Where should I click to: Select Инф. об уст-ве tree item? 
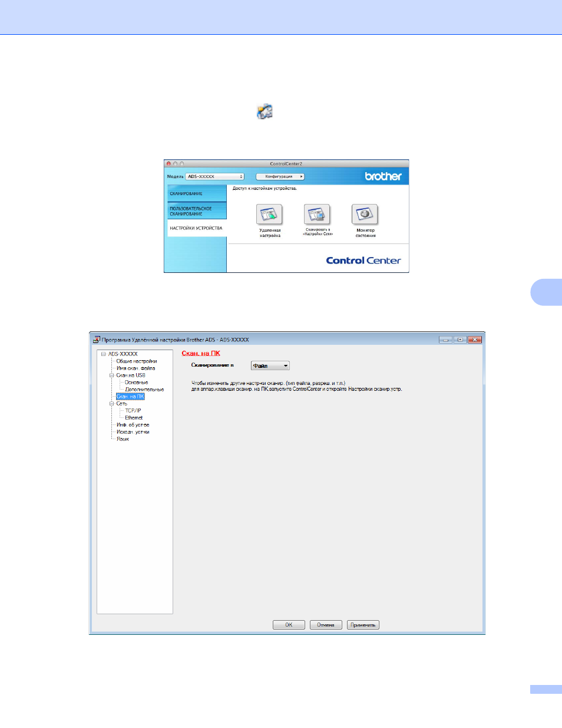[x=133, y=425]
